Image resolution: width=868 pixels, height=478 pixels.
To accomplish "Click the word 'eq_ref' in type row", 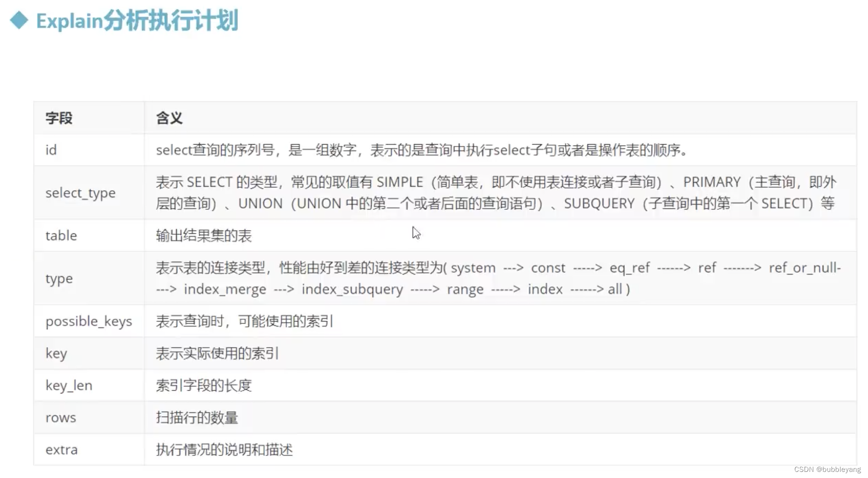I will 630,268.
